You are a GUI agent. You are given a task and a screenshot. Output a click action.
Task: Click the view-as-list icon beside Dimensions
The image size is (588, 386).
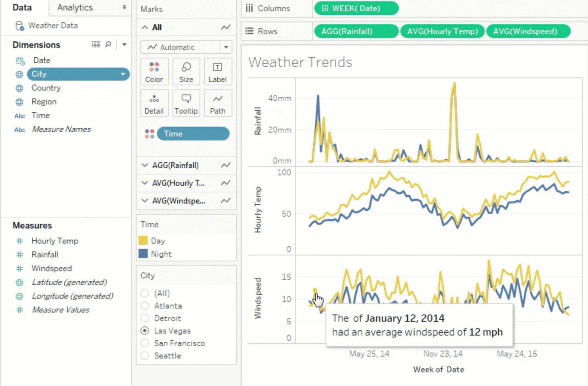click(x=96, y=44)
